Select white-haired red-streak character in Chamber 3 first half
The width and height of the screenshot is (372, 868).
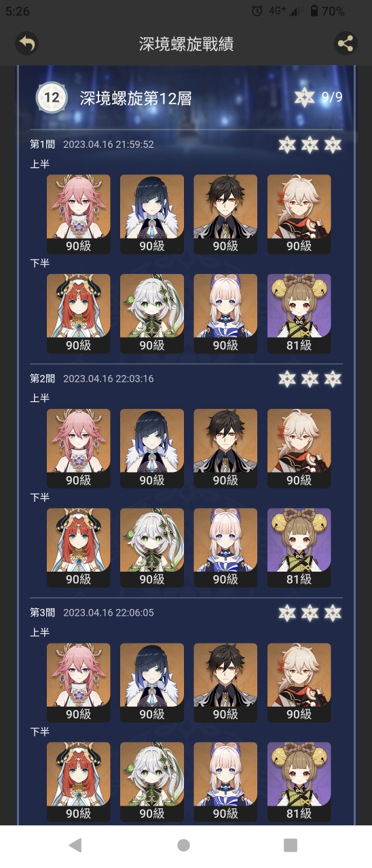click(x=299, y=682)
